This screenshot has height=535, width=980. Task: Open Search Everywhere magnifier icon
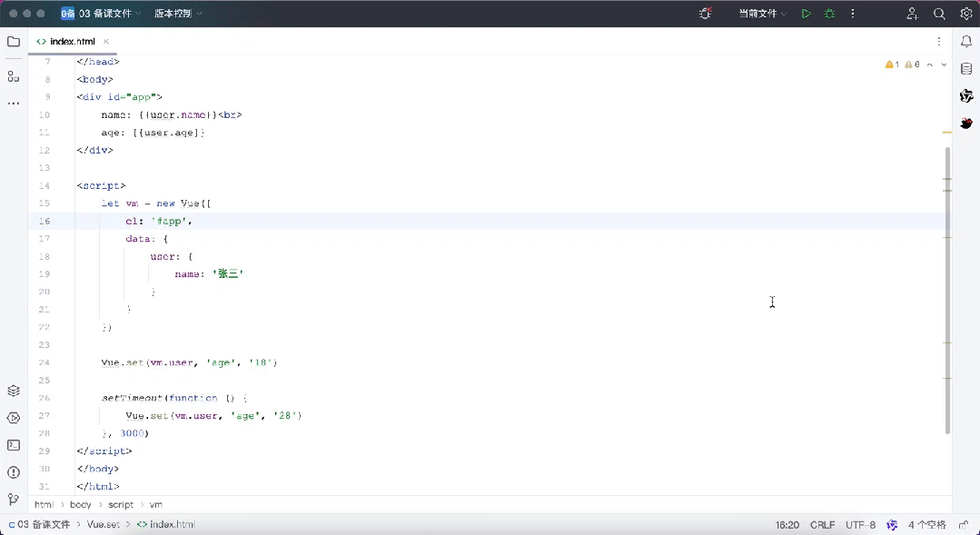click(x=939, y=13)
